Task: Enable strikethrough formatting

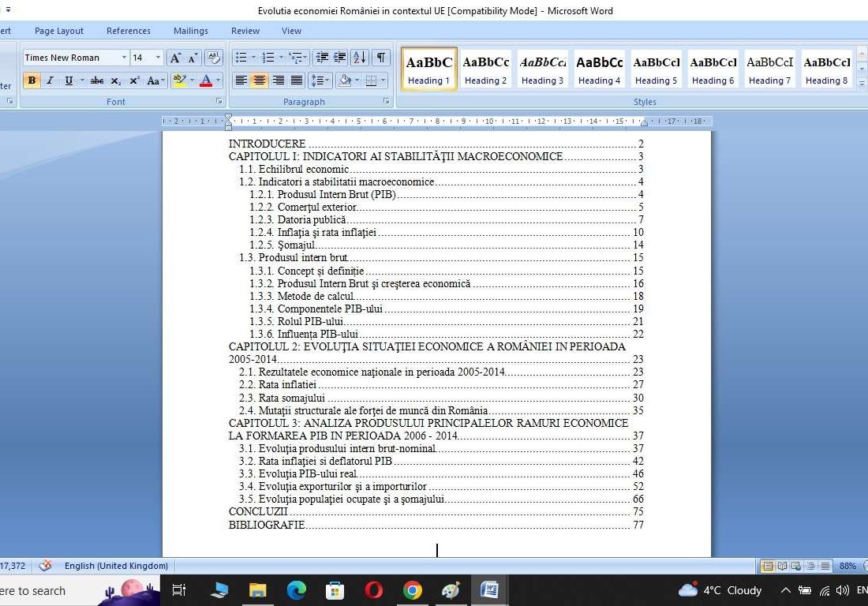Action: pos(97,80)
